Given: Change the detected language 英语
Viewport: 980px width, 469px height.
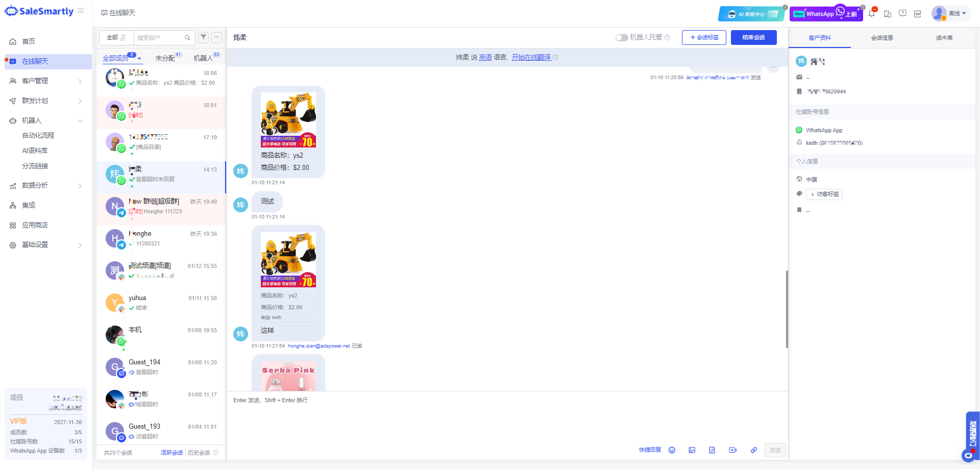Looking at the screenshot, I should [x=485, y=58].
